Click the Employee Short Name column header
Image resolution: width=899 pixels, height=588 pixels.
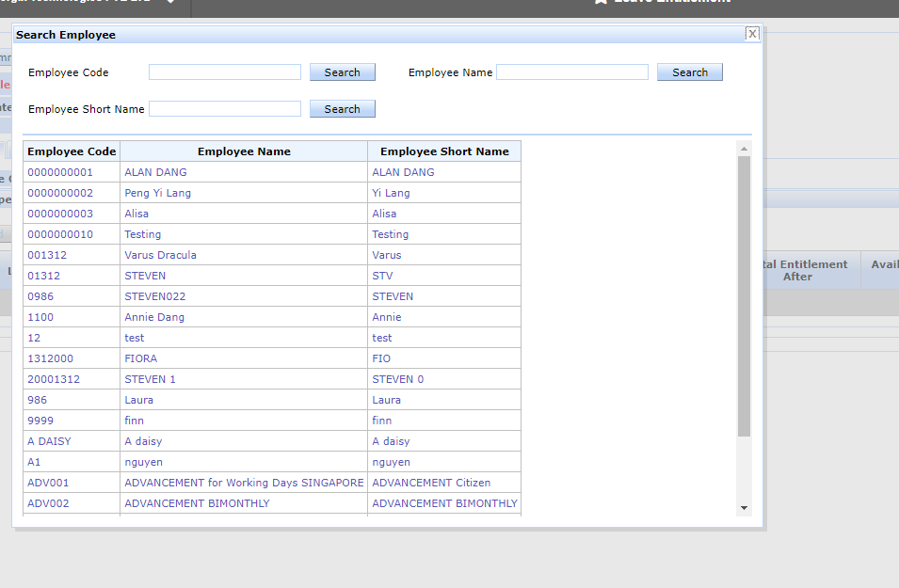444,151
